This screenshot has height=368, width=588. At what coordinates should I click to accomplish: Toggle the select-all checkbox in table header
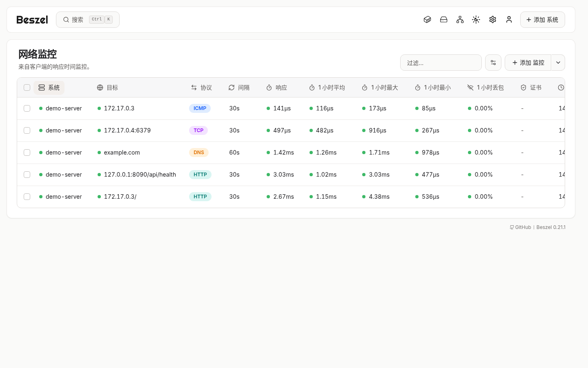click(x=27, y=88)
